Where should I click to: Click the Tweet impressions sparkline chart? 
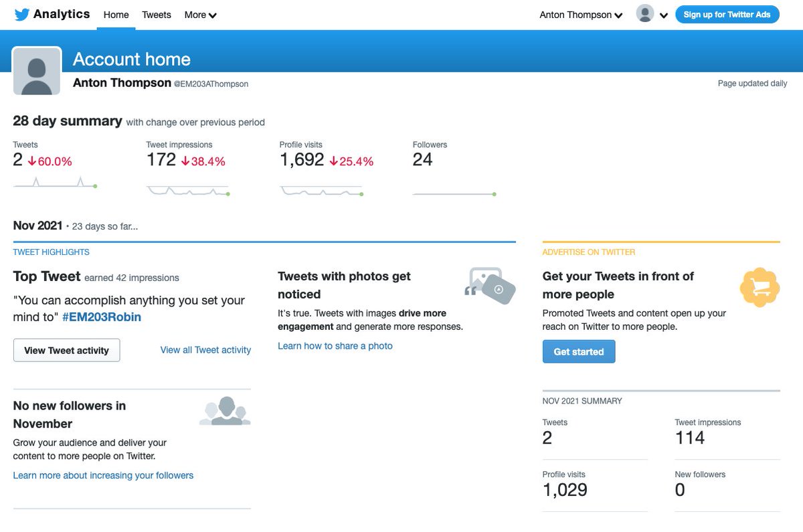pyautogui.click(x=188, y=191)
